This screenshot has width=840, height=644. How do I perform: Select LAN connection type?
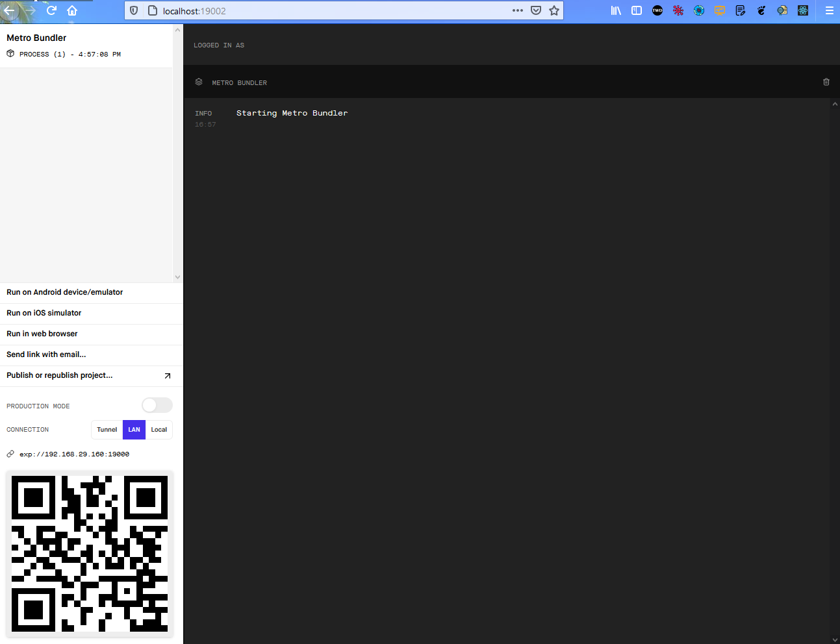tap(134, 430)
